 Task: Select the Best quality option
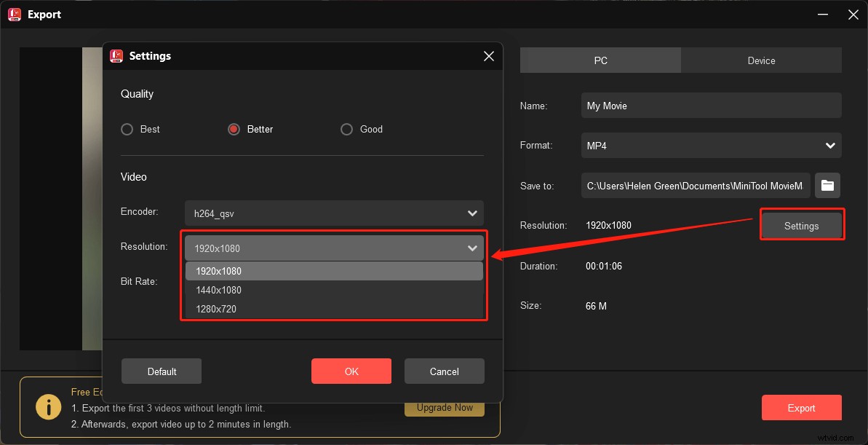[x=126, y=129]
